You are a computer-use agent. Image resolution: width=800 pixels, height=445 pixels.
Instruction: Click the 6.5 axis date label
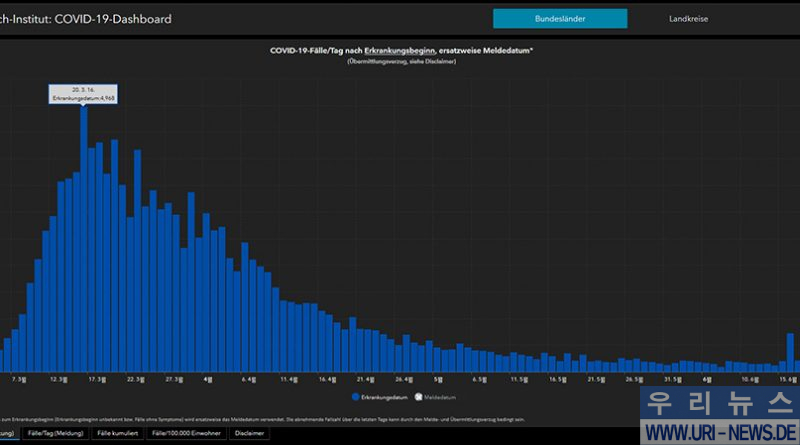click(x=480, y=380)
